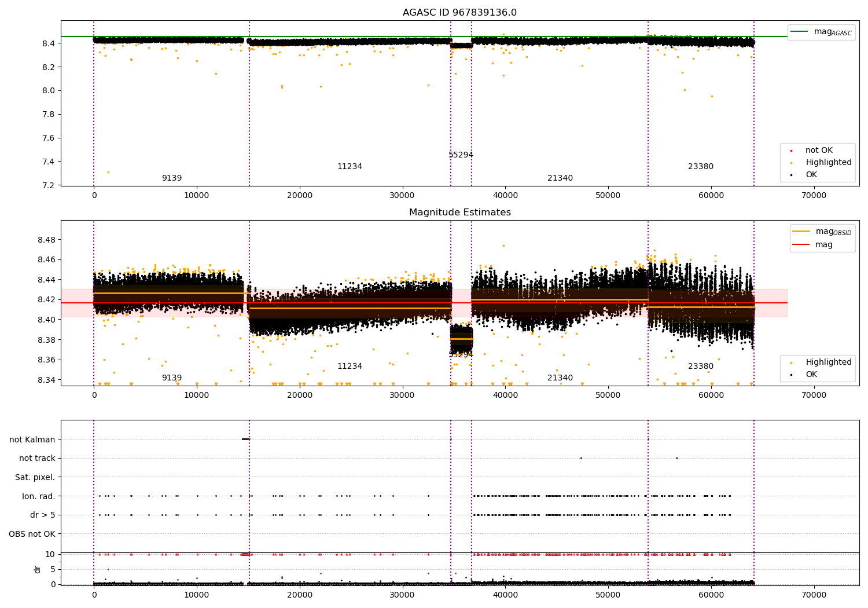Click the "OBS not OK" row label
The image size is (868, 608).
coord(32,534)
